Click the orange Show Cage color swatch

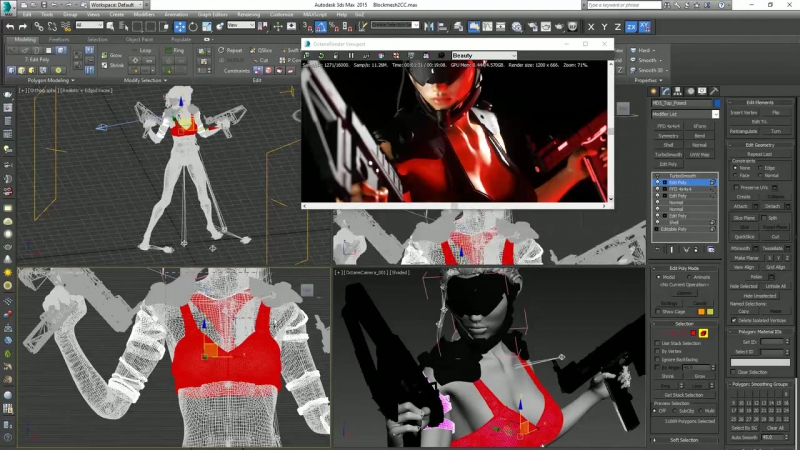(699, 311)
